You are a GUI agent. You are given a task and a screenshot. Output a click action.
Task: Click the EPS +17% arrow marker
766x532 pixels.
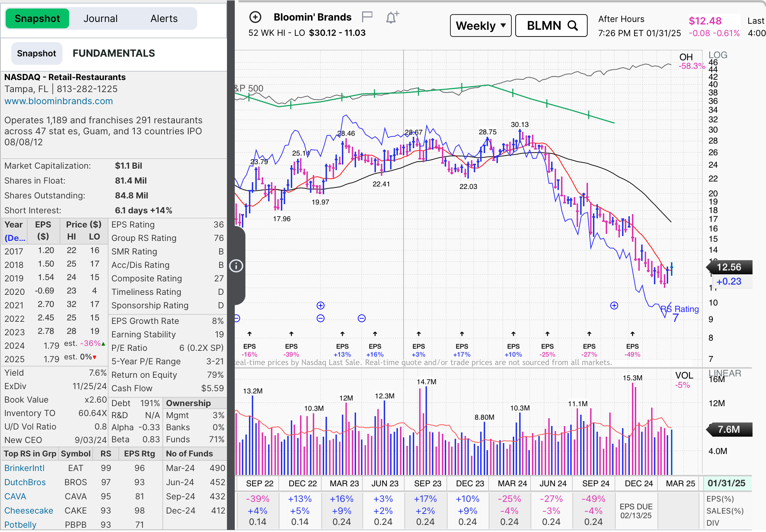point(462,334)
